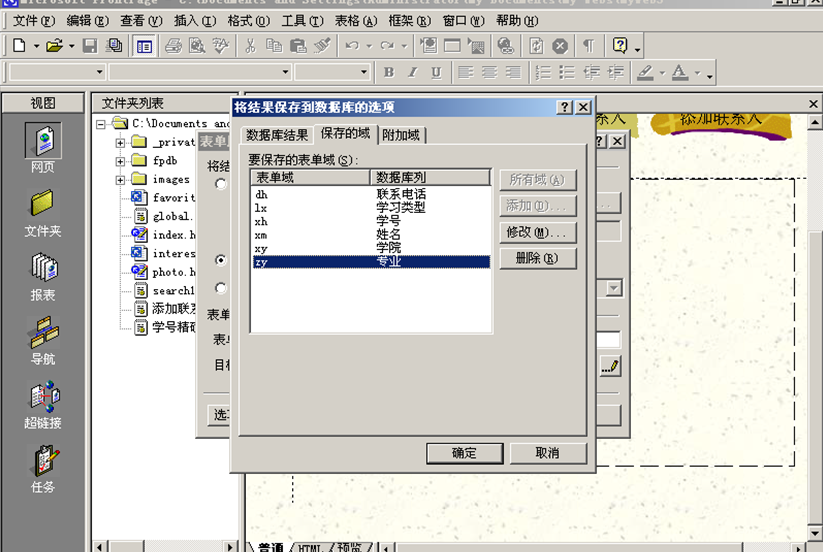
Task: Open the 文件(F) menu
Action: click(34, 20)
